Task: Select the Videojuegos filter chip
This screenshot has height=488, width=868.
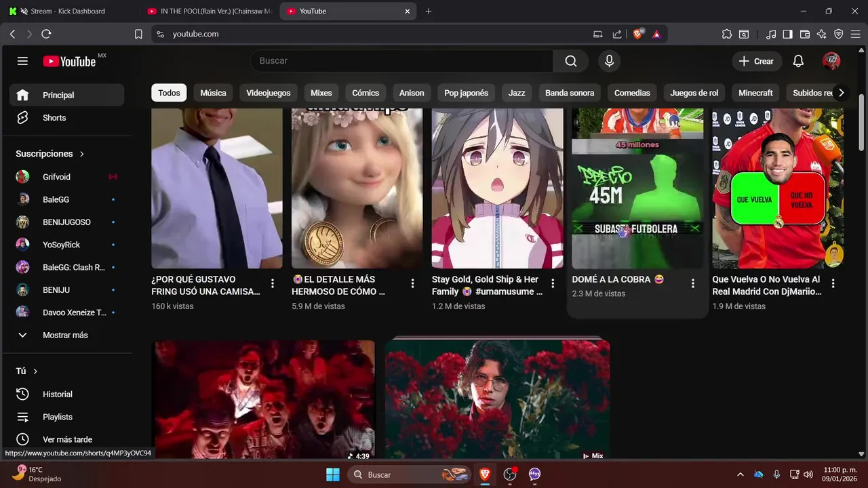Action: pyautogui.click(x=268, y=93)
